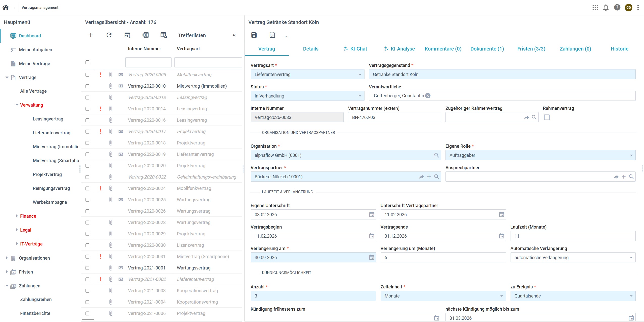Click the save contract disk icon
The height and width of the screenshot is (322, 644).
(254, 35)
